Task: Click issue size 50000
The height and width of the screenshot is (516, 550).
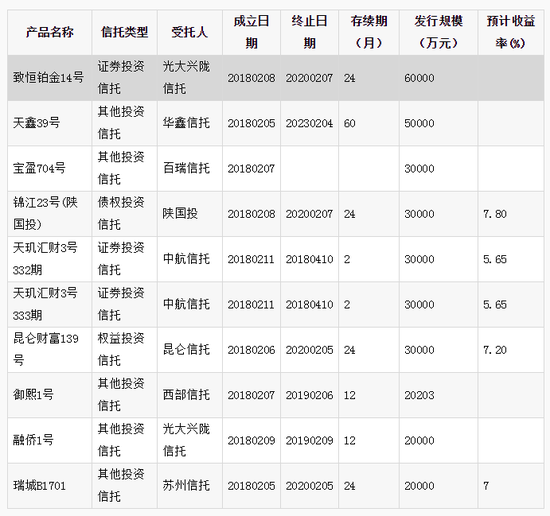Action: tap(419, 123)
